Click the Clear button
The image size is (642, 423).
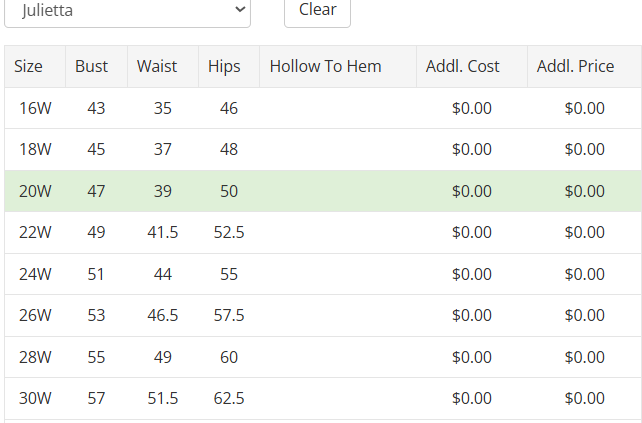coord(317,11)
